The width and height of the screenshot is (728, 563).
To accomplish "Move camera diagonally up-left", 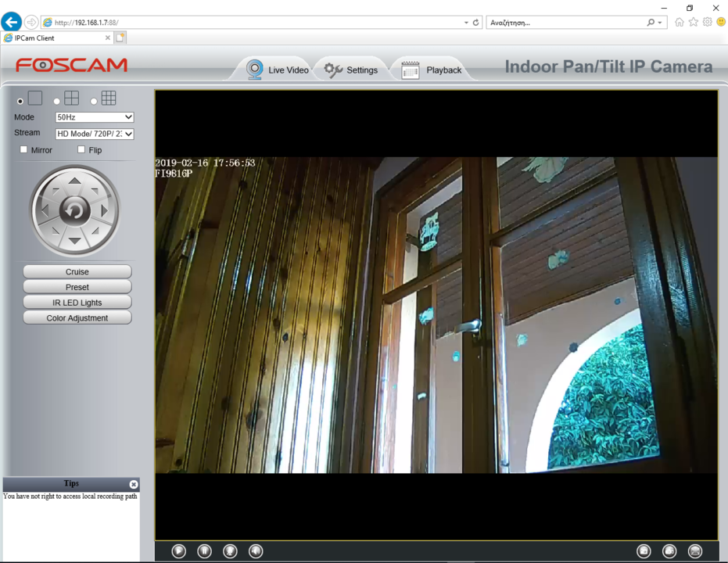I will (56, 189).
